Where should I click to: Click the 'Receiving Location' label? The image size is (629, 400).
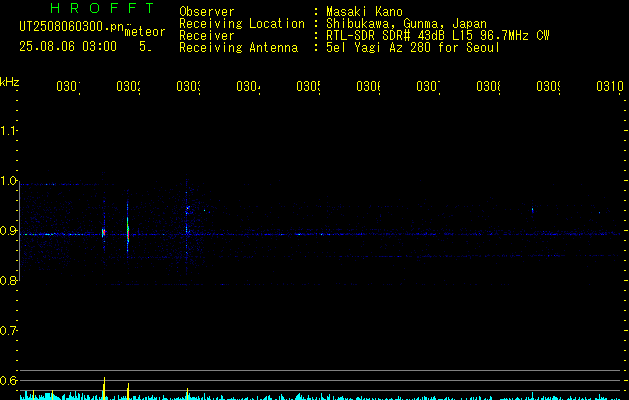242,24
